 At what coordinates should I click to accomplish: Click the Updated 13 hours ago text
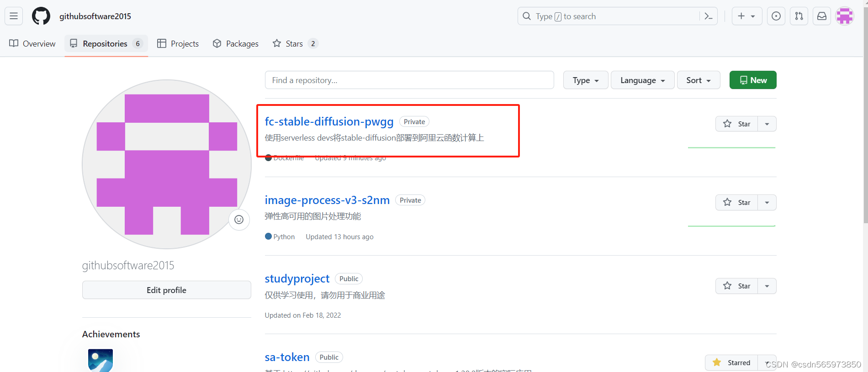point(339,236)
